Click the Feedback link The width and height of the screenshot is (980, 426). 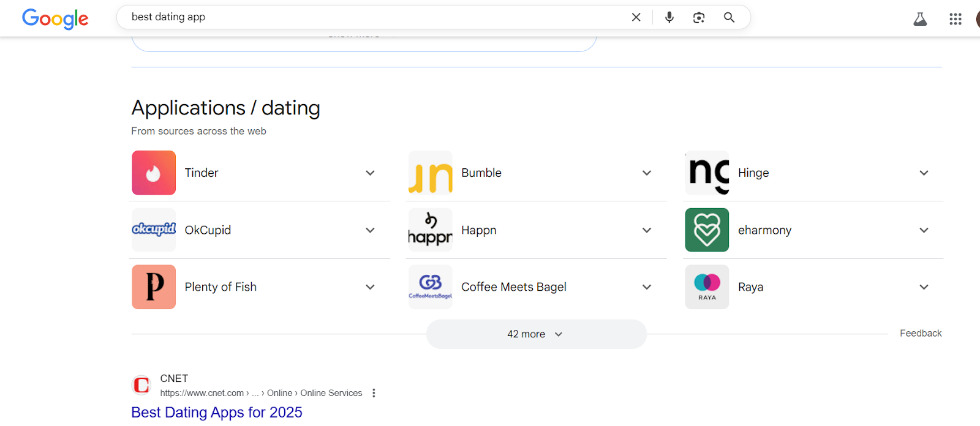921,333
